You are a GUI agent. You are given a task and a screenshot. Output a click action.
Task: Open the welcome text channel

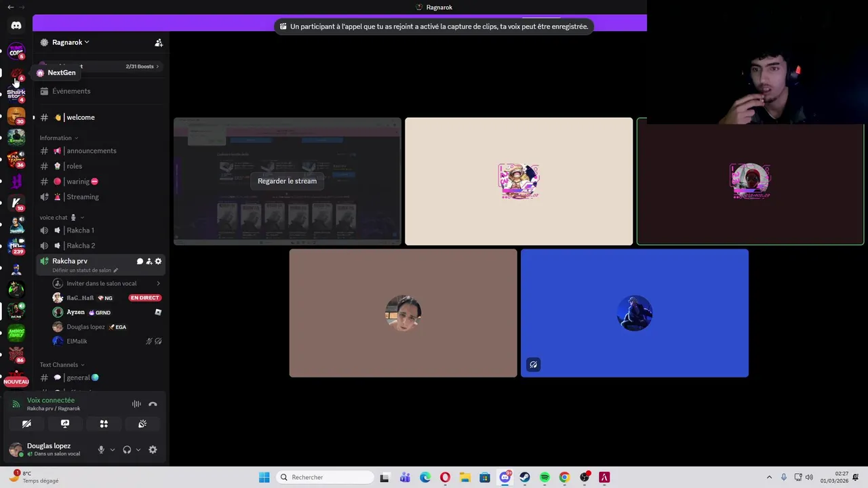click(x=100, y=117)
